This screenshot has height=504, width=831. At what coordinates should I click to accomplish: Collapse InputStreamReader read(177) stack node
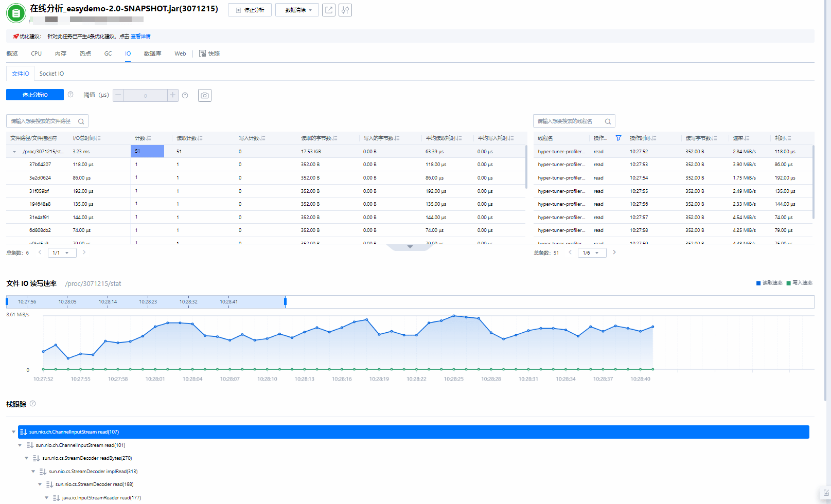(x=47, y=498)
